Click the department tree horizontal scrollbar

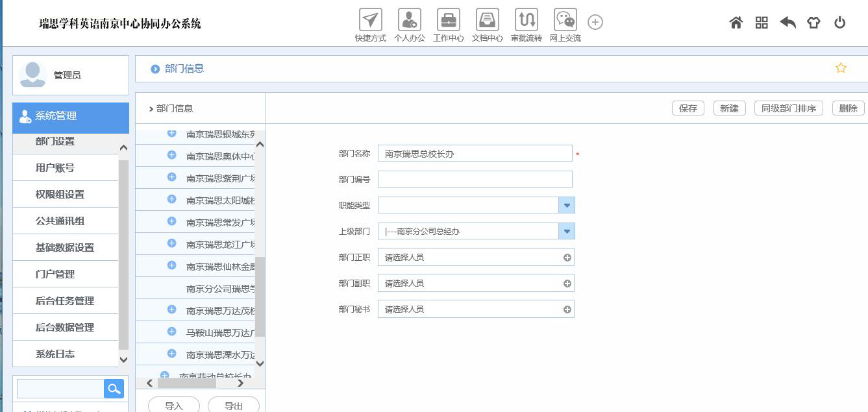pyautogui.click(x=187, y=383)
